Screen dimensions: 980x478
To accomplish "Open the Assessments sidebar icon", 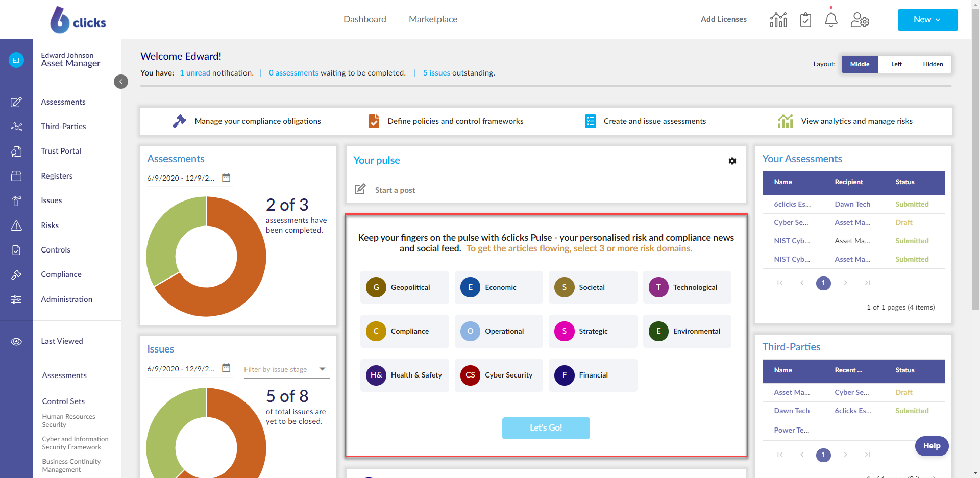I will [x=16, y=102].
